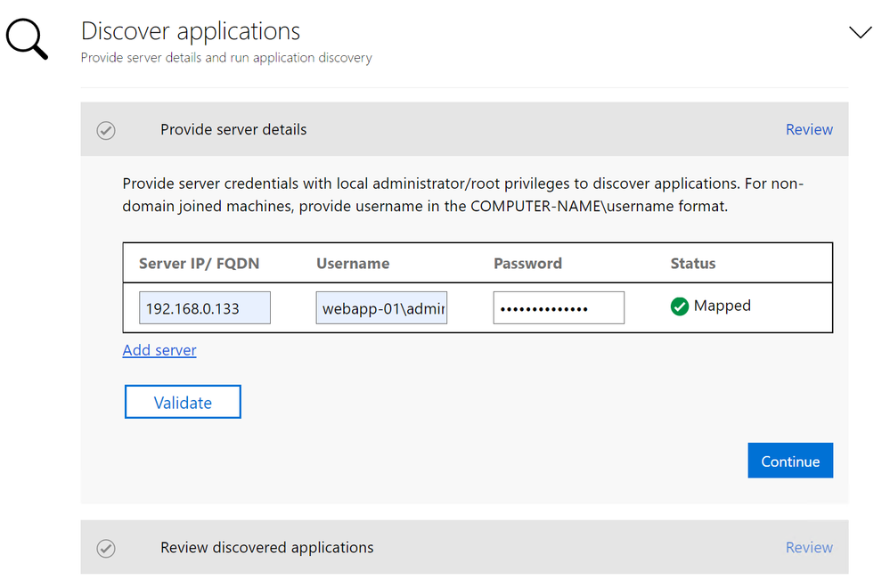Focus the Server IP/FQDN field showing 192.168.0.133
This screenshot has width=890, height=588.
[205, 309]
